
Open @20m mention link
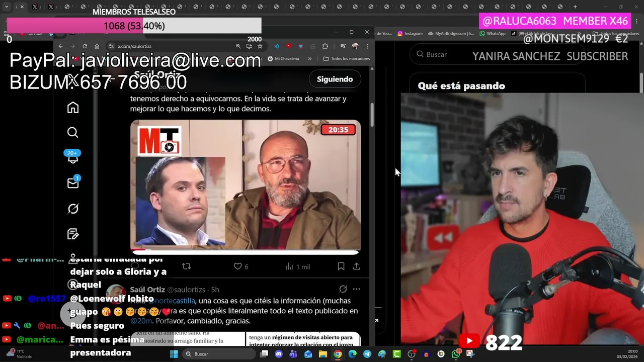[x=141, y=321]
